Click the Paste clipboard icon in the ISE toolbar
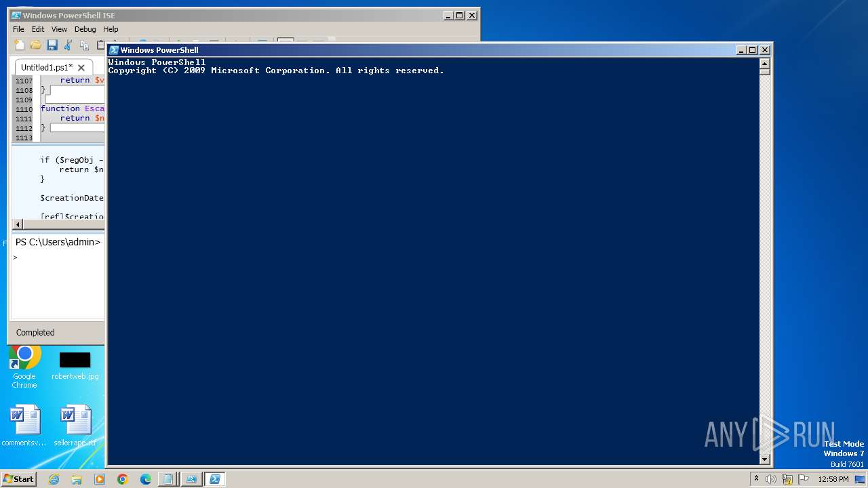The width and height of the screenshot is (868, 488). [100, 45]
